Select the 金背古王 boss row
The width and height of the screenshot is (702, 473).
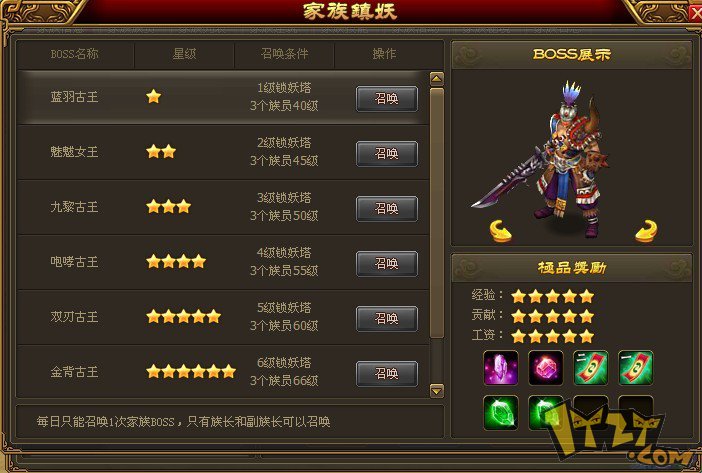click(x=223, y=371)
